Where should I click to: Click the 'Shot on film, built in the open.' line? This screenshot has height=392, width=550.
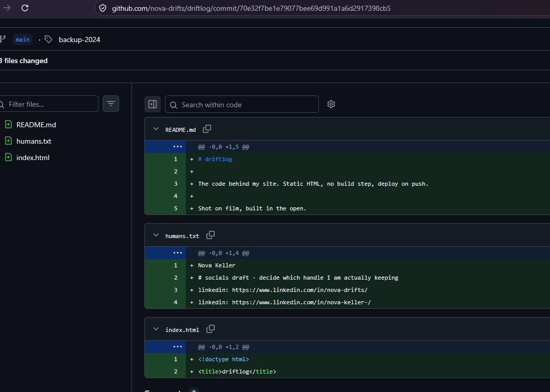(252, 208)
